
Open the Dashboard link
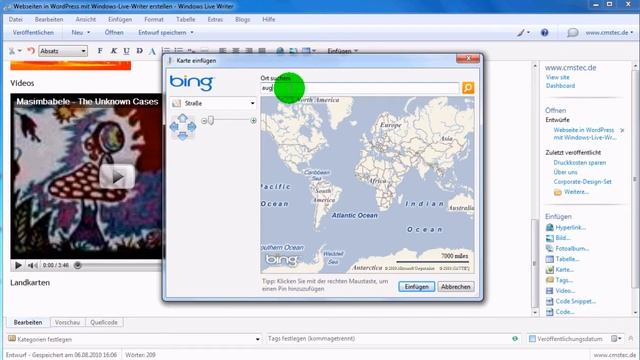(560, 86)
